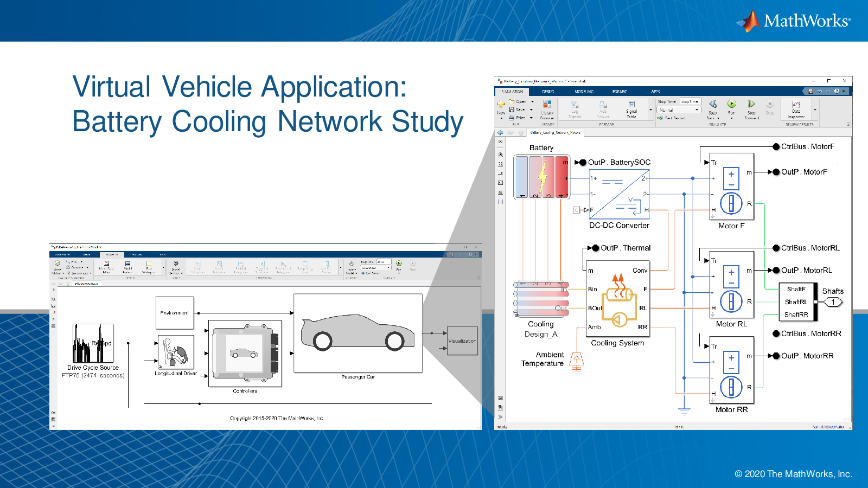Expand the Print button dropdown arrow

coord(531,118)
